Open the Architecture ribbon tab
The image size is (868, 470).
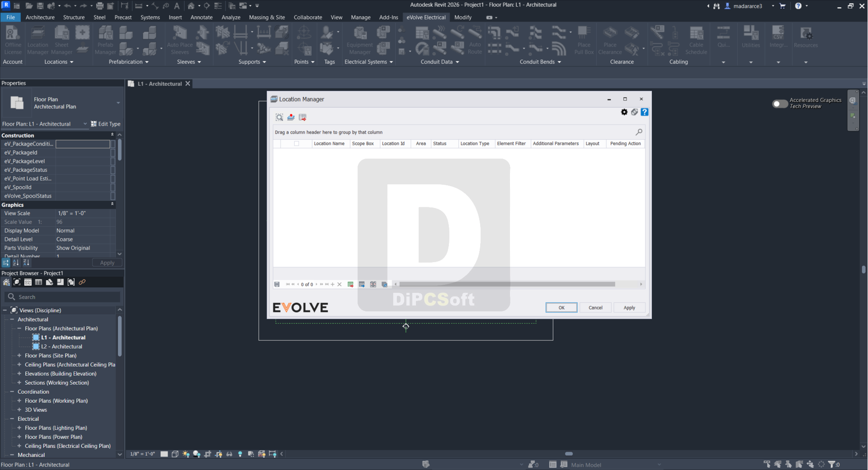(40, 17)
